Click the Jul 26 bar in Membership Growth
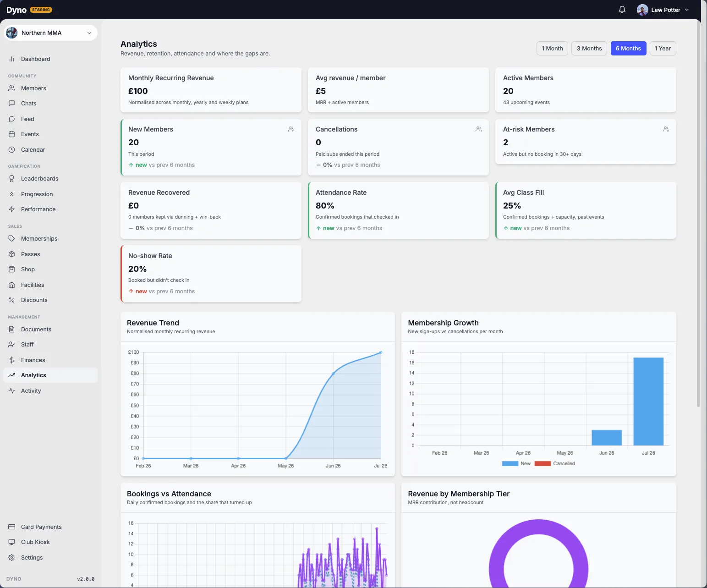The height and width of the screenshot is (588, 707). pyautogui.click(x=648, y=401)
